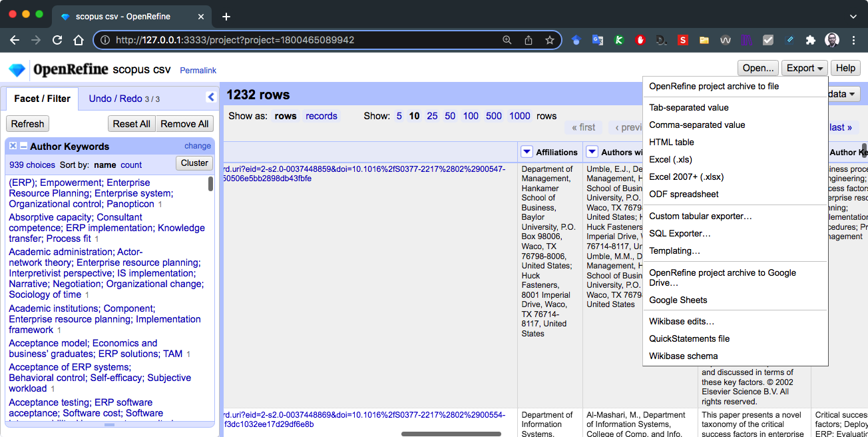Image resolution: width=868 pixels, height=437 pixels.
Task: Click Remove All facets button
Action: tap(184, 124)
